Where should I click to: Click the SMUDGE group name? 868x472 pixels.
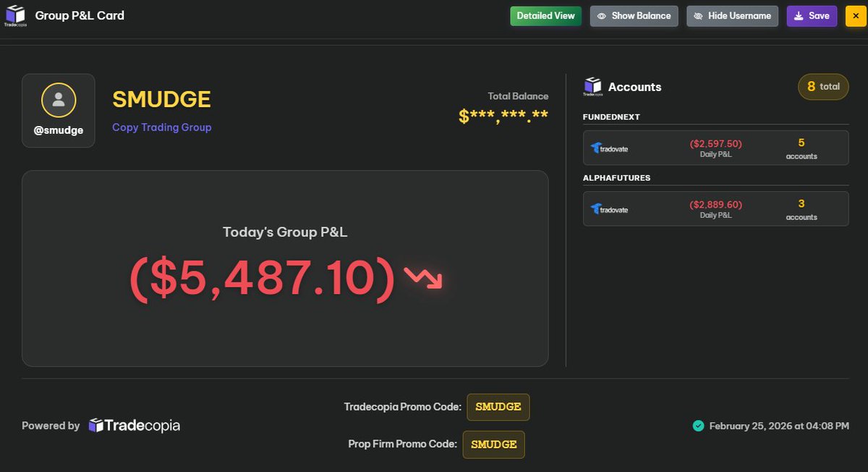tap(161, 99)
